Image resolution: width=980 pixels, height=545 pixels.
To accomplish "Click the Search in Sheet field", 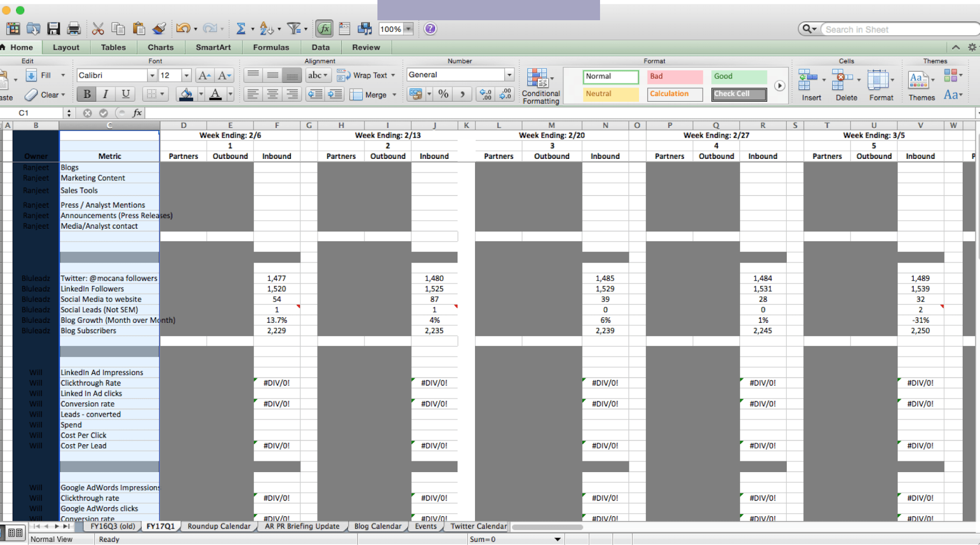I will 899,29.
